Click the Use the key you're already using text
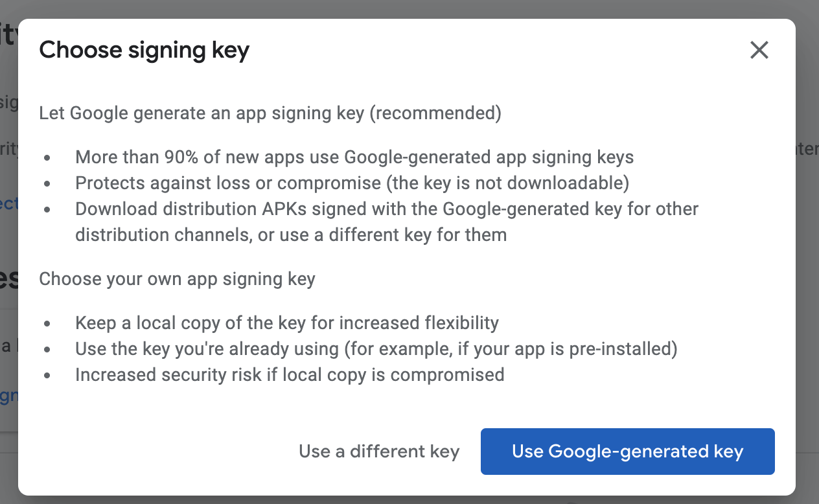 (207, 349)
